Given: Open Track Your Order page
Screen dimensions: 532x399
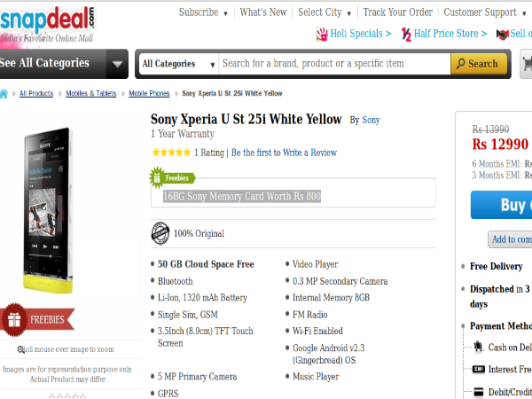Looking at the screenshot, I should pos(397,12).
